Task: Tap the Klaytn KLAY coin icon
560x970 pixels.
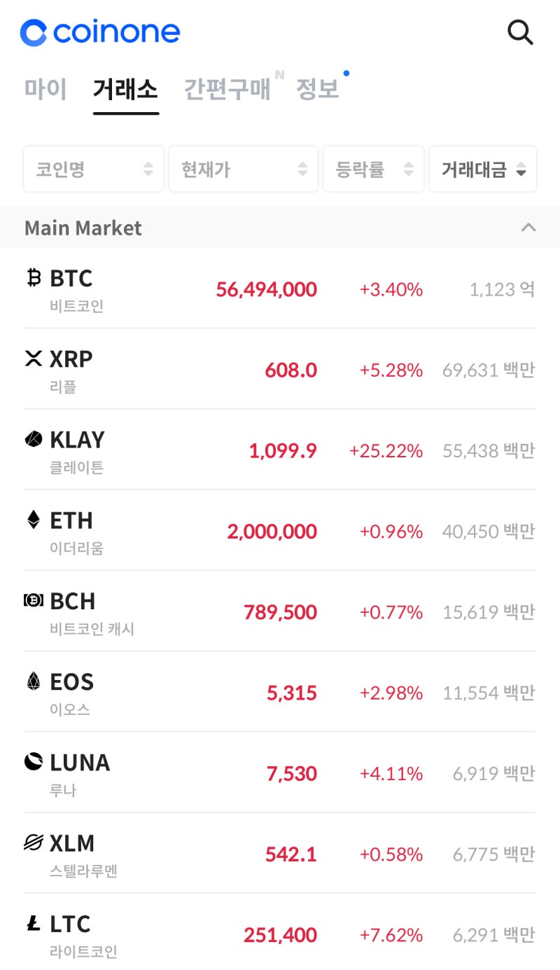Action: click(x=34, y=439)
